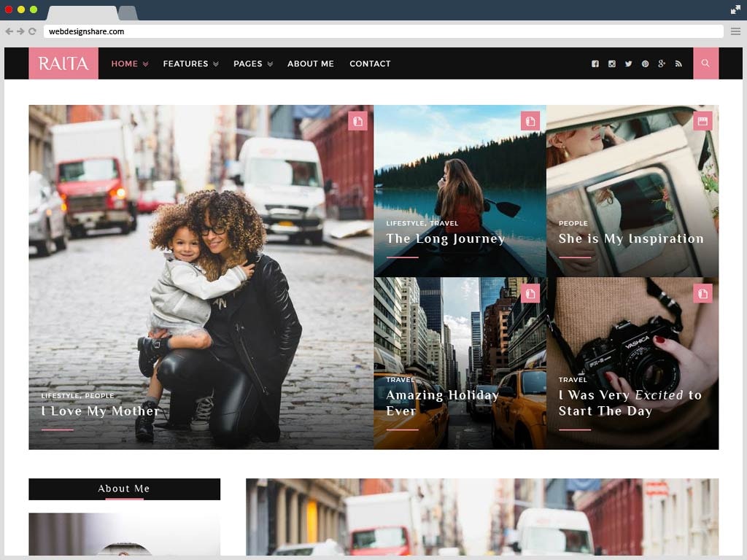This screenshot has height=560, width=747.
Task: Subscribe via the RSS feed icon
Action: tap(678, 64)
